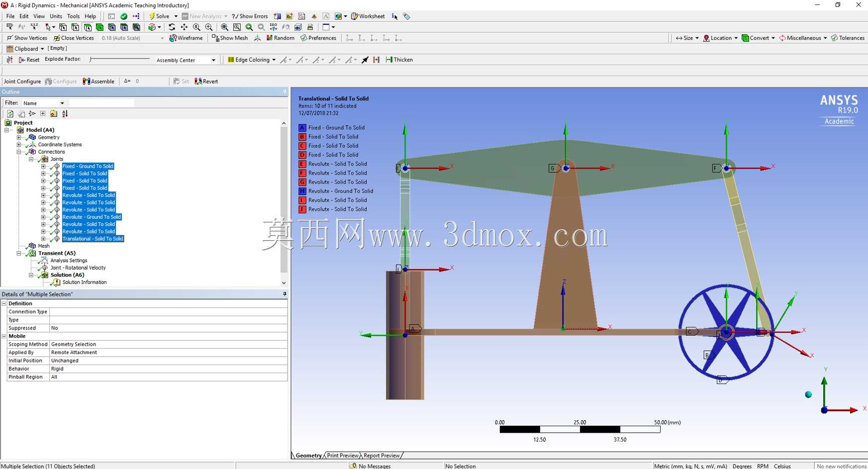Switch to the Print Preview tab

point(342,456)
